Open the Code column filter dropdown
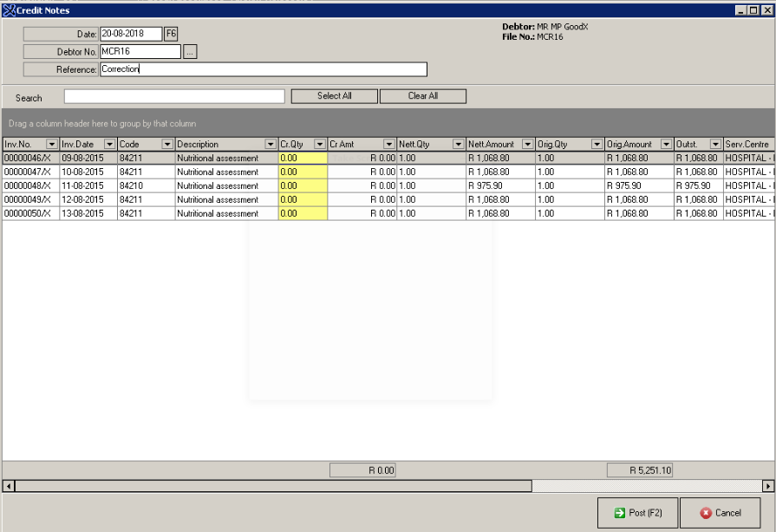Viewport: 776px width, 532px height. (x=167, y=144)
